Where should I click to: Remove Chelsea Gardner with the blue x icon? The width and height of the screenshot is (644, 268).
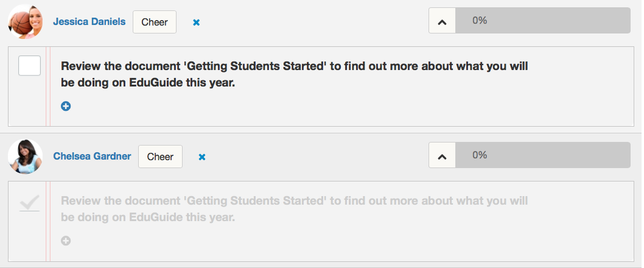[202, 157]
